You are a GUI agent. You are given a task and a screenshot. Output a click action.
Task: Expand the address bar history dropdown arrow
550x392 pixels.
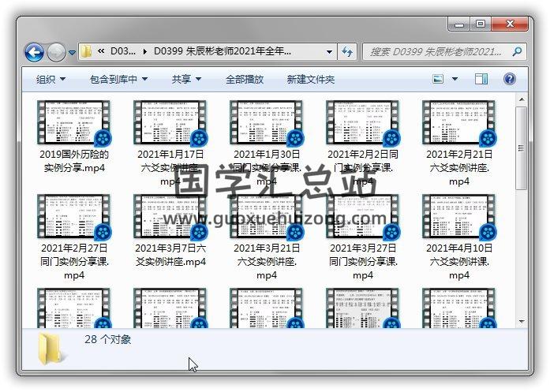pos(329,52)
